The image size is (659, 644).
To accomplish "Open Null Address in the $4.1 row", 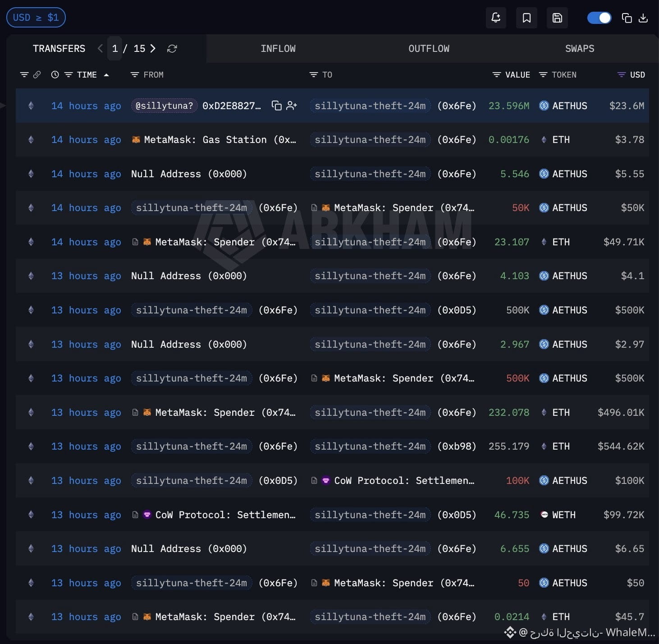I will coord(189,276).
